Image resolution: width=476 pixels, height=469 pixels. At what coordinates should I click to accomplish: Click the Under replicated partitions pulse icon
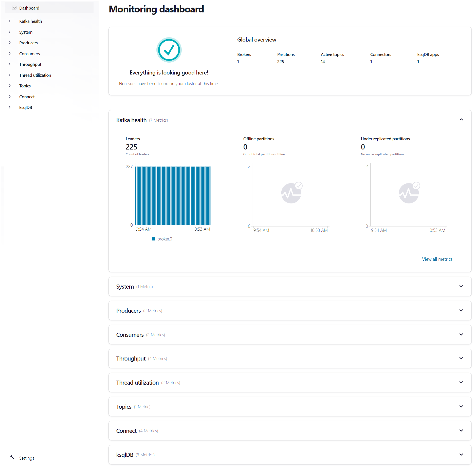click(409, 193)
